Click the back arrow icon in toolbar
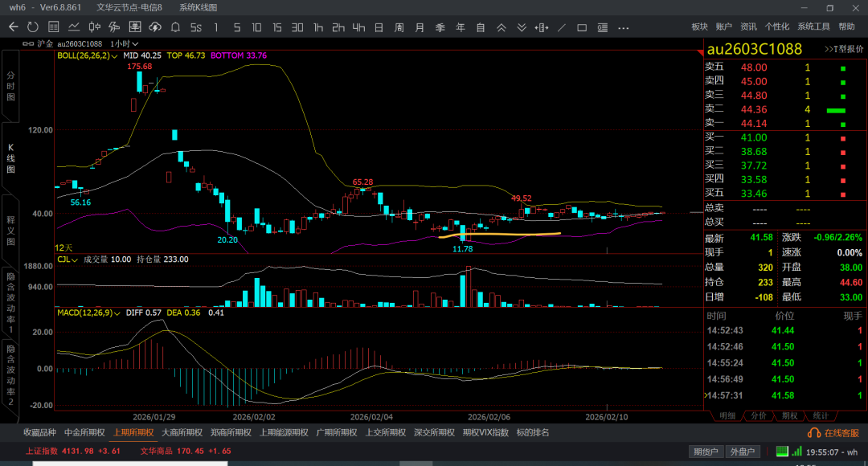The width and height of the screenshot is (868, 466). [13, 27]
